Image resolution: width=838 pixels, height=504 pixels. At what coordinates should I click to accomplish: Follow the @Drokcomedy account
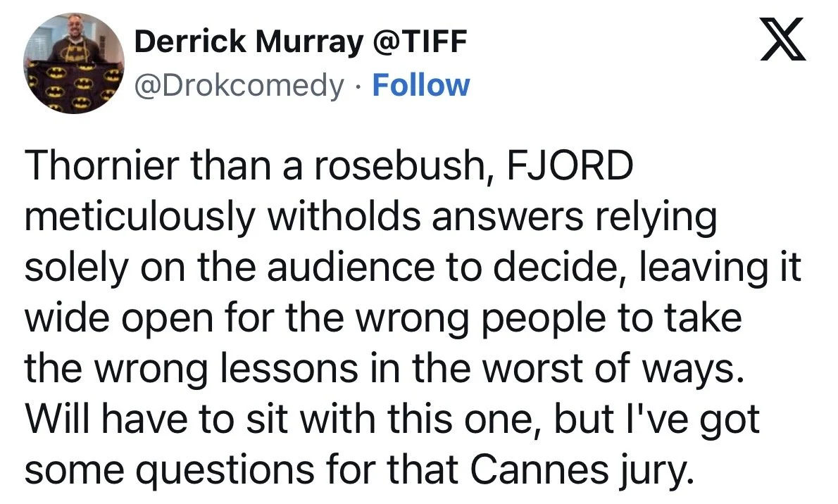[x=420, y=85]
